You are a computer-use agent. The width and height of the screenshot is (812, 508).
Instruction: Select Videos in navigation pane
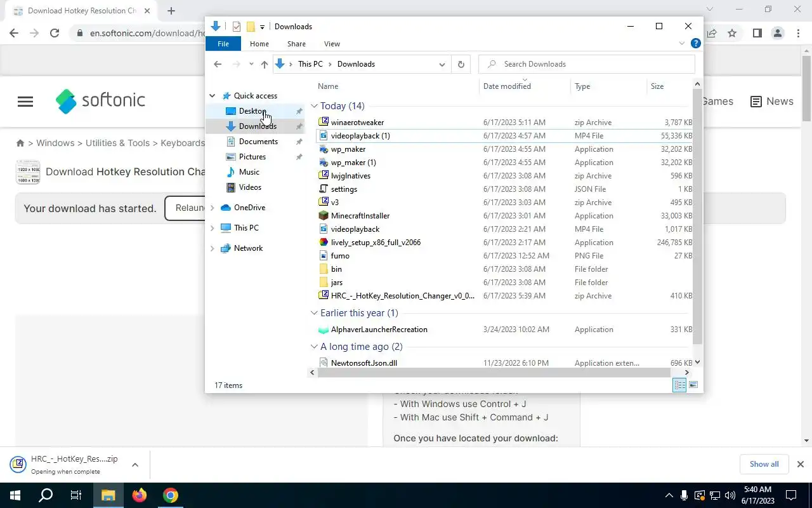pos(250,187)
